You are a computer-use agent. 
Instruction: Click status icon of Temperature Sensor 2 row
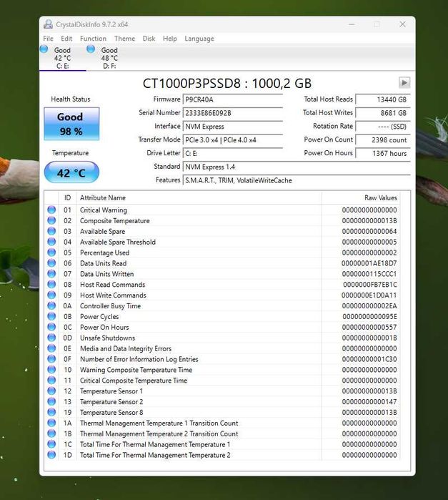[x=51, y=401]
